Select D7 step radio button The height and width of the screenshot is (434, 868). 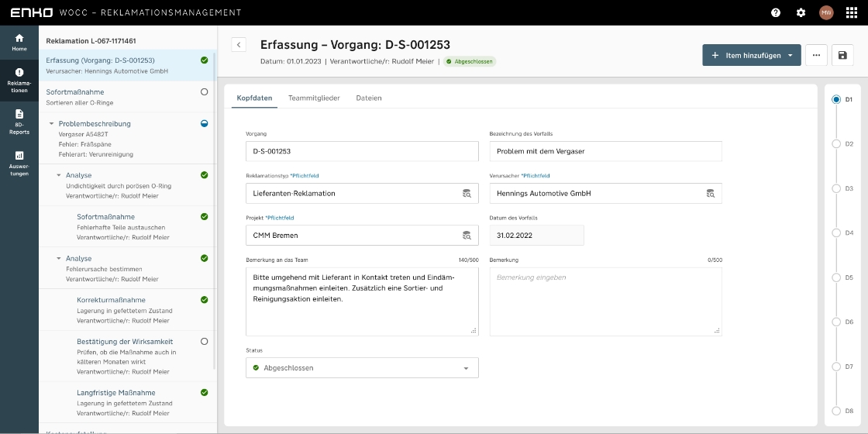836,367
